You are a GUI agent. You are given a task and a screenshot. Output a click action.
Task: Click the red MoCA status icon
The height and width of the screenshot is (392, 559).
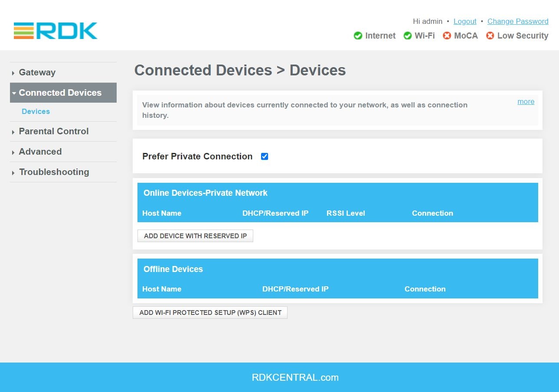click(447, 36)
